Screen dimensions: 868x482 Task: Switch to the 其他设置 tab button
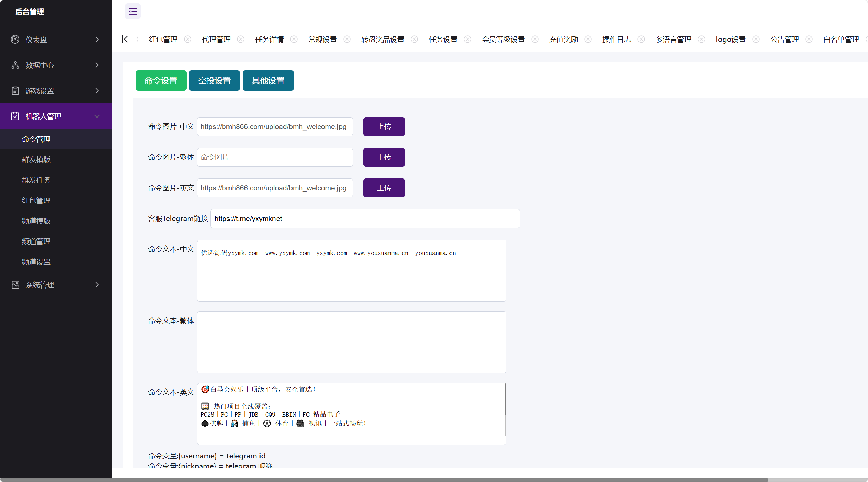coord(268,80)
